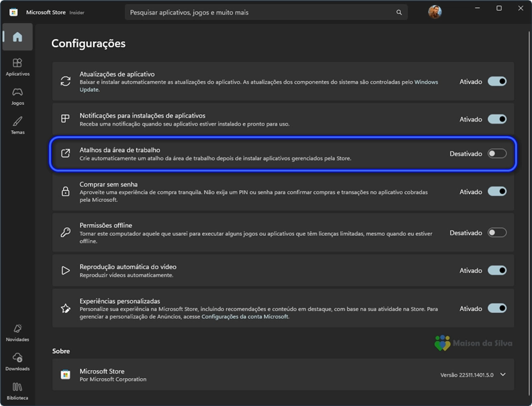Go to Jogos section in sidebar
This screenshot has width=532, height=406.
(x=17, y=96)
